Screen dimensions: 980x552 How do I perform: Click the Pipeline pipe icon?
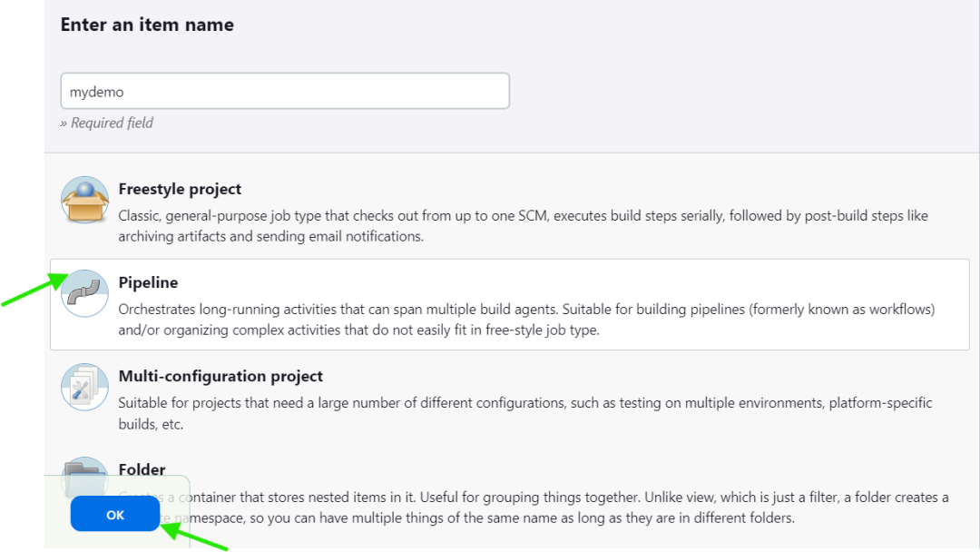click(84, 294)
